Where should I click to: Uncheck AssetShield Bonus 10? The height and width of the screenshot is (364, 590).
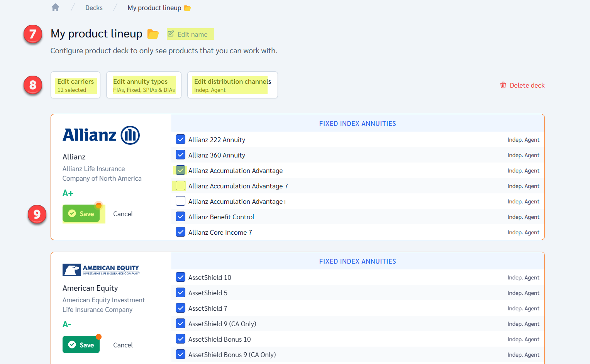point(180,339)
